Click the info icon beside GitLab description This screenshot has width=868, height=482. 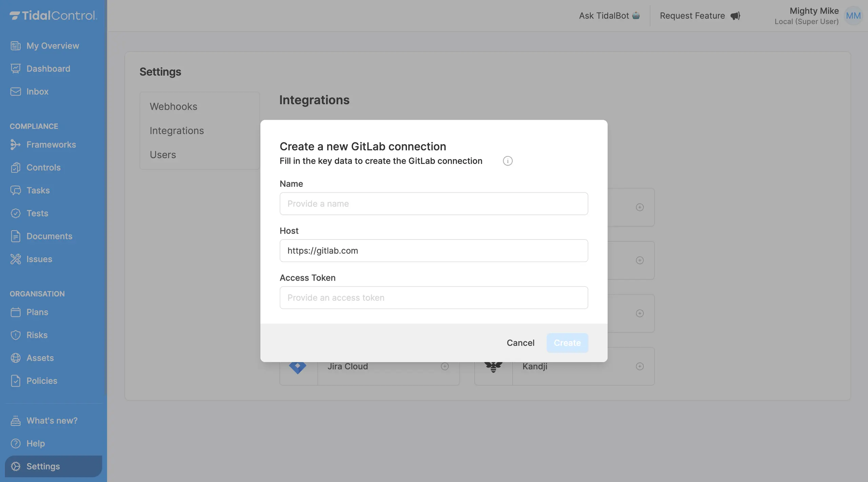point(508,161)
